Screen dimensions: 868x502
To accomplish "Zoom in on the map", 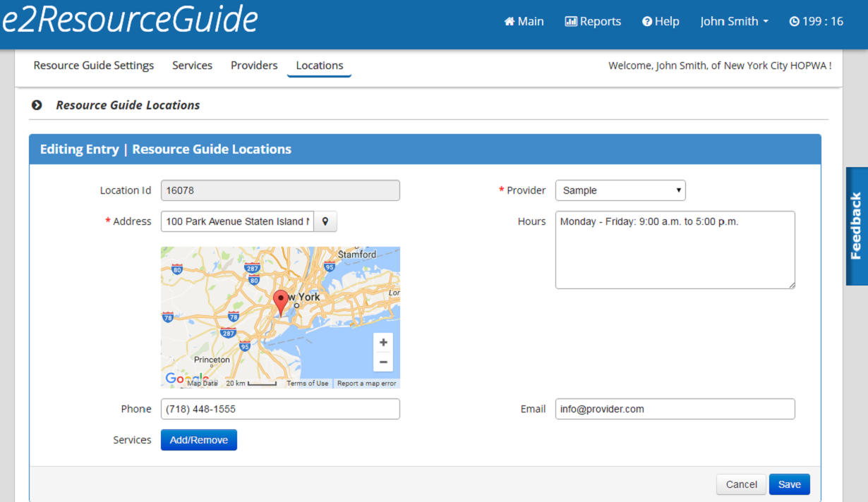I will [x=383, y=343].
